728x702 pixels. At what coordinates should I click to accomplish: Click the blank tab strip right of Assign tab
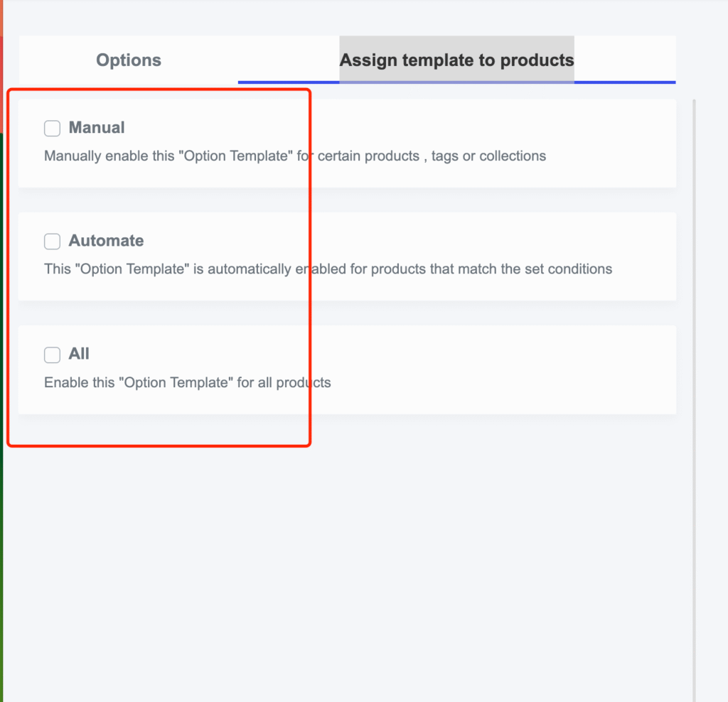(625, 58)
